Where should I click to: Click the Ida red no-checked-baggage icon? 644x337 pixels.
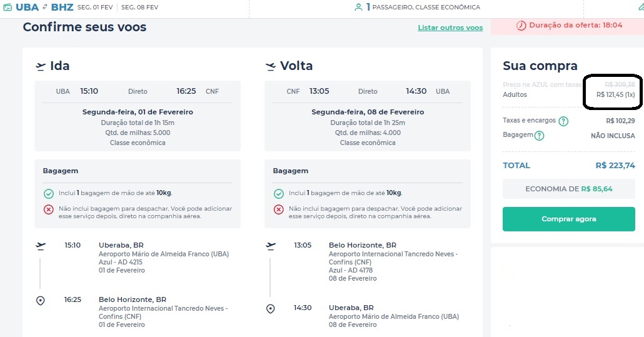coord(49,209)
